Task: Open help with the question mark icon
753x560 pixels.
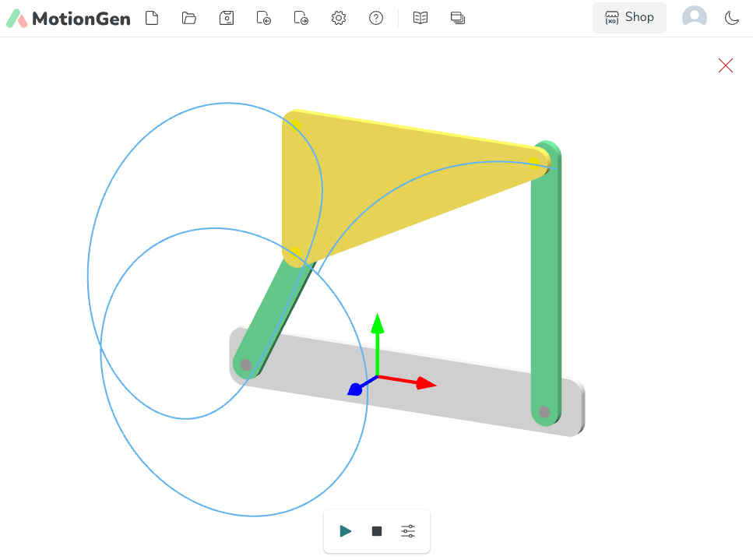Action: pos(376,18)
